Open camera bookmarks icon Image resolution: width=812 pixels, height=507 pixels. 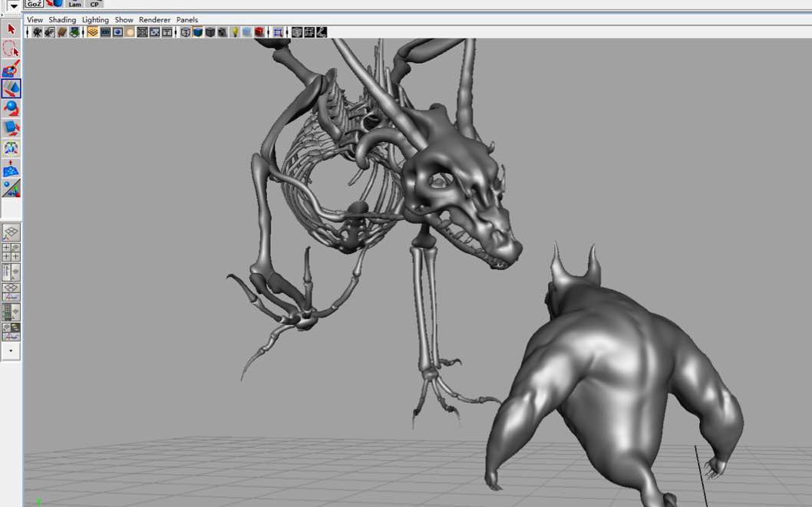click(x=62, y=32)
